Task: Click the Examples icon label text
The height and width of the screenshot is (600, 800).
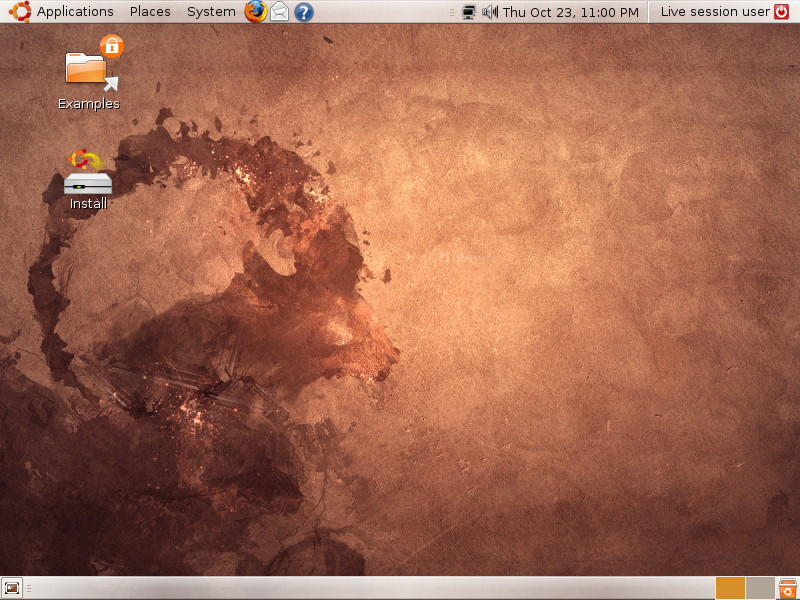Action: 89,104
